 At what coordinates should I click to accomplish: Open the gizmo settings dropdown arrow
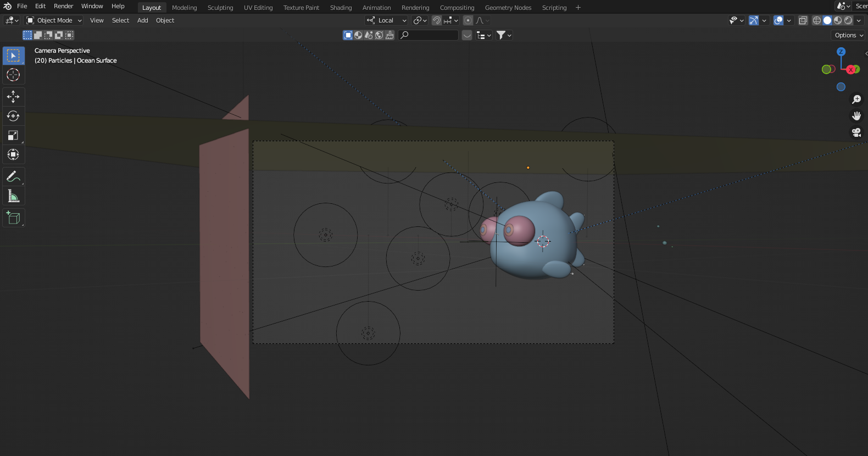(764, 20)
